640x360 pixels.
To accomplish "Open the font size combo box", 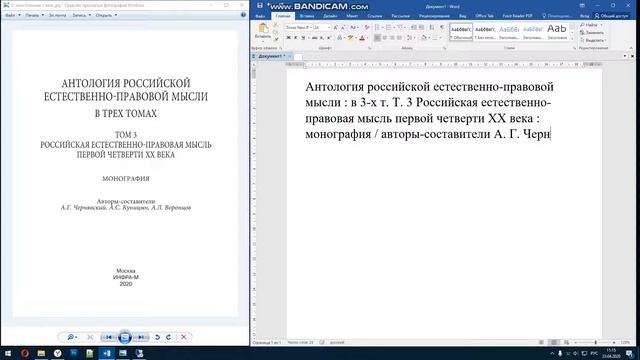I will point(322,27).
